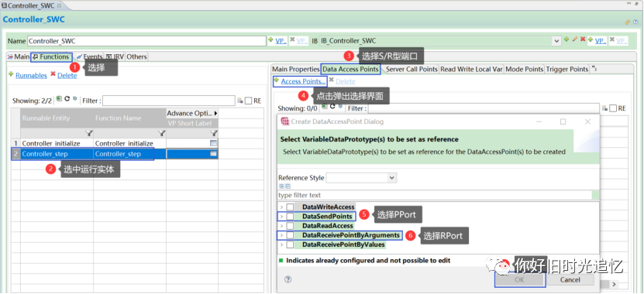Open the help question mark in the dialog
Screen dimensions: 644x294
click(x=288, y=279)
